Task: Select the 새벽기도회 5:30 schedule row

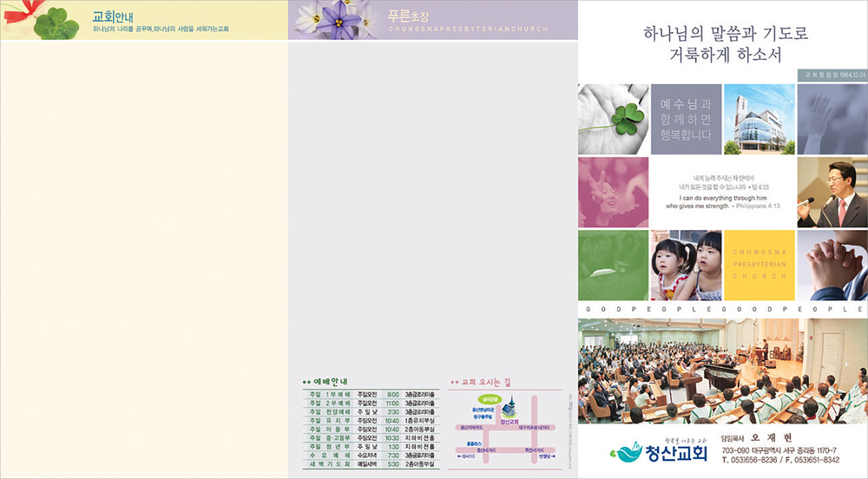Action: 371,464
